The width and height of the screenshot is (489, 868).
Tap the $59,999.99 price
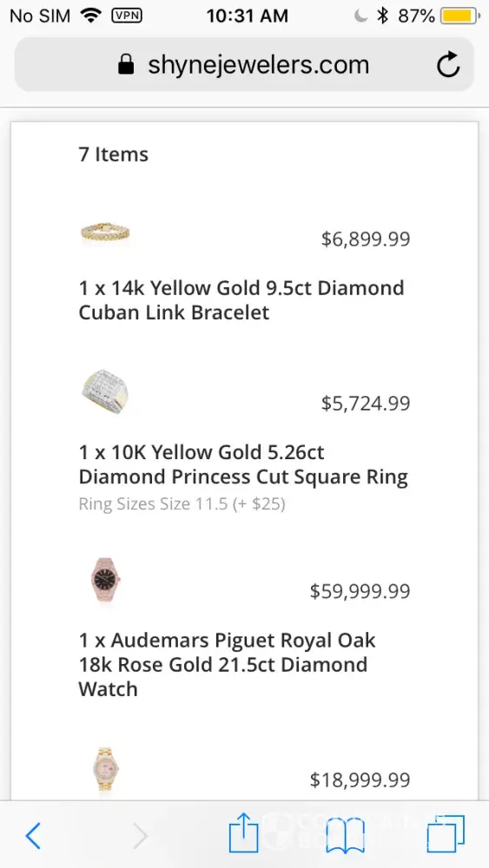(x=360, y=591)
